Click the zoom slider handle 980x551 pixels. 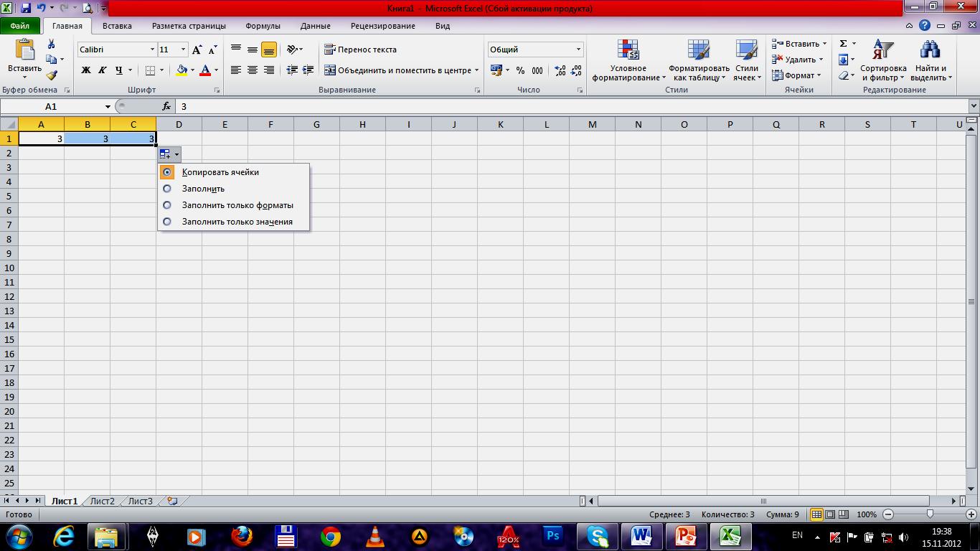point(930,514)
